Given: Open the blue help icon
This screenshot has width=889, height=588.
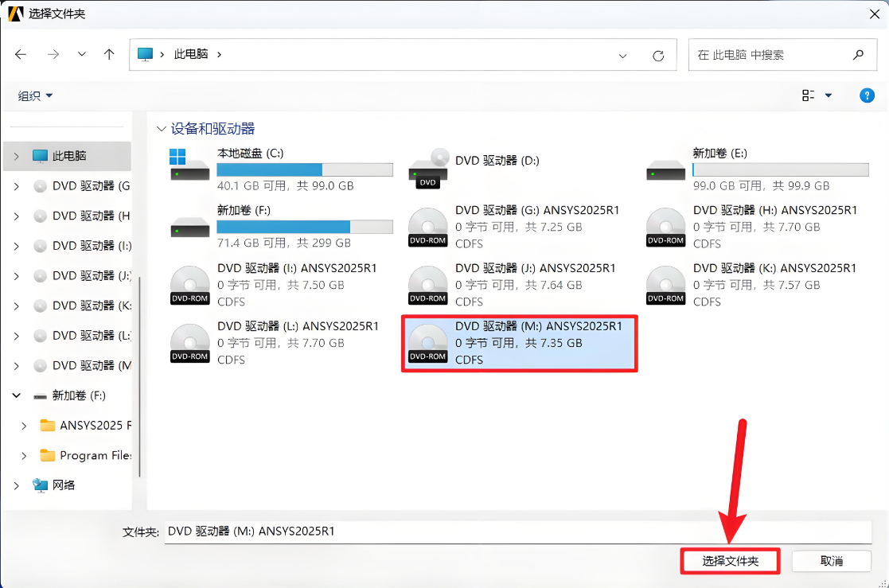Looking at the screenshot, I should tap(867, 95).
